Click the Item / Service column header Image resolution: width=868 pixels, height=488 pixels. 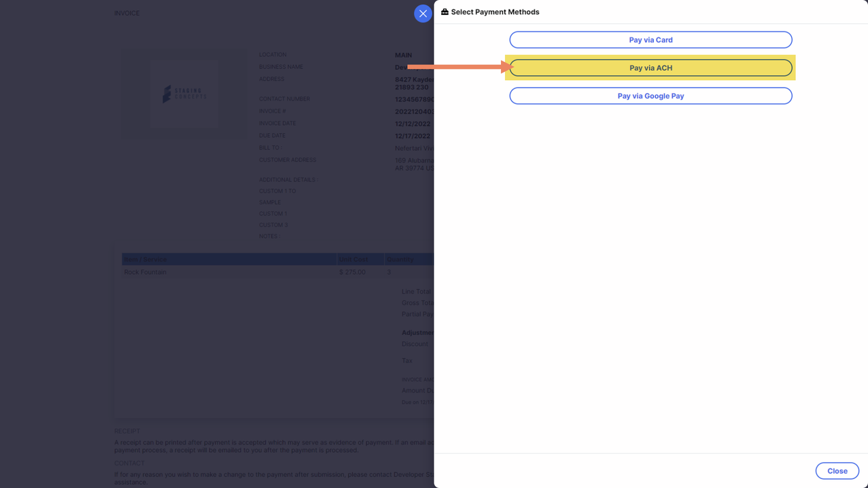point(145,259)
